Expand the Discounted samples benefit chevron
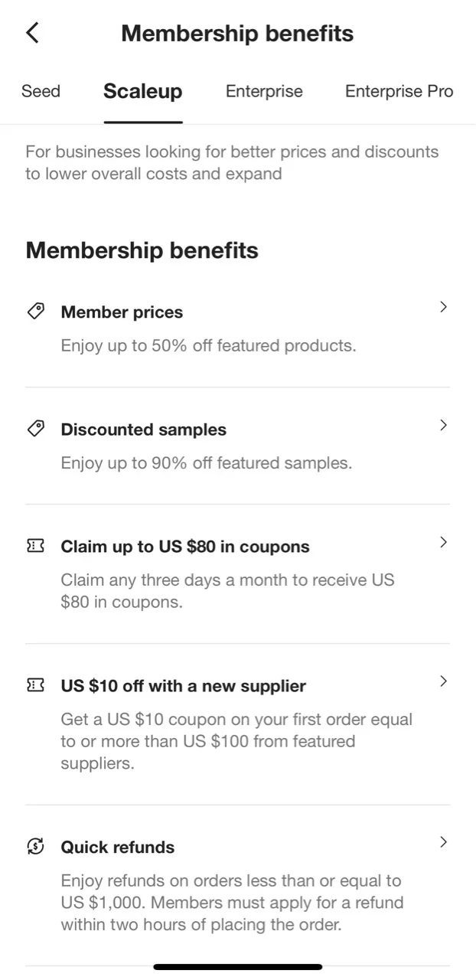476x980 pixels. coord(443,425)
